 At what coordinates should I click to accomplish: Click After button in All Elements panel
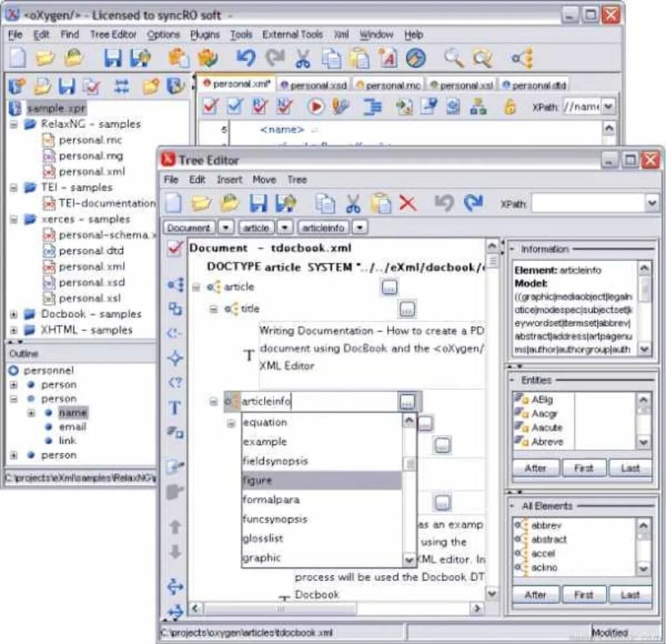535,595
